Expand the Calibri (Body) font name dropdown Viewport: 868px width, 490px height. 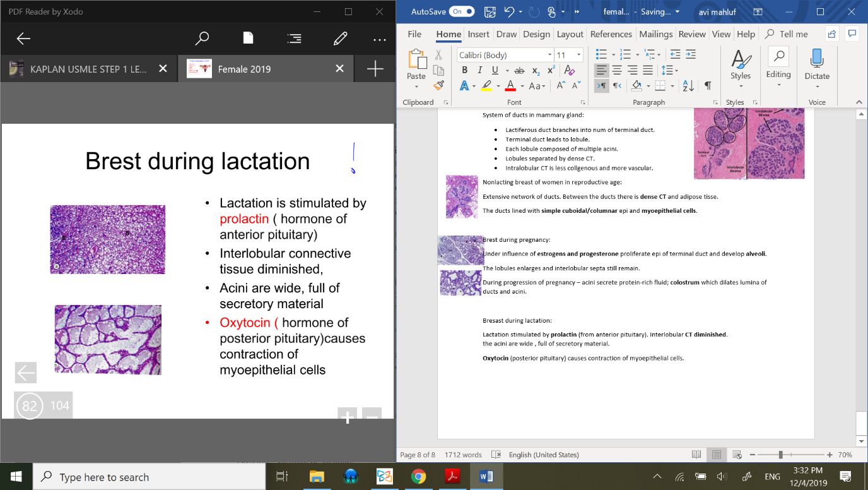549,55
